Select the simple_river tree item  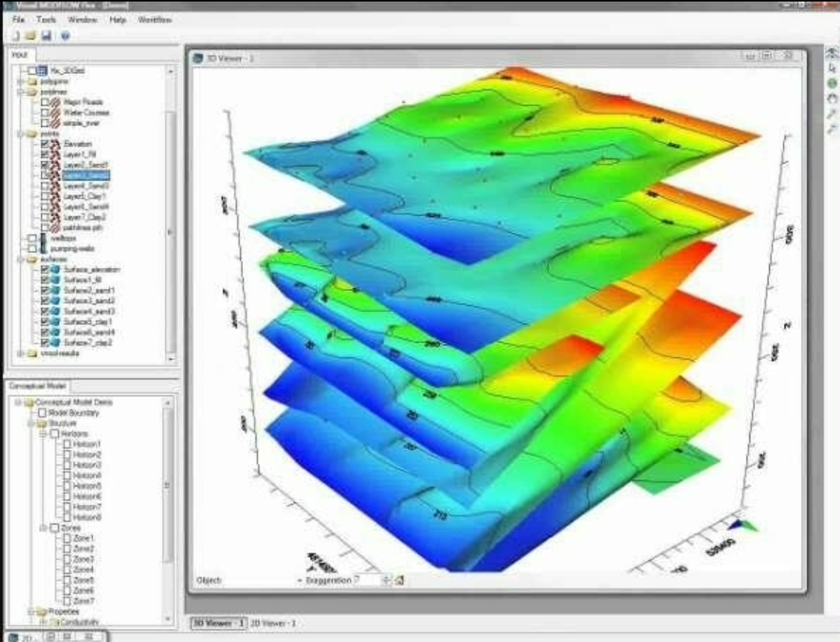click(81, 123)
